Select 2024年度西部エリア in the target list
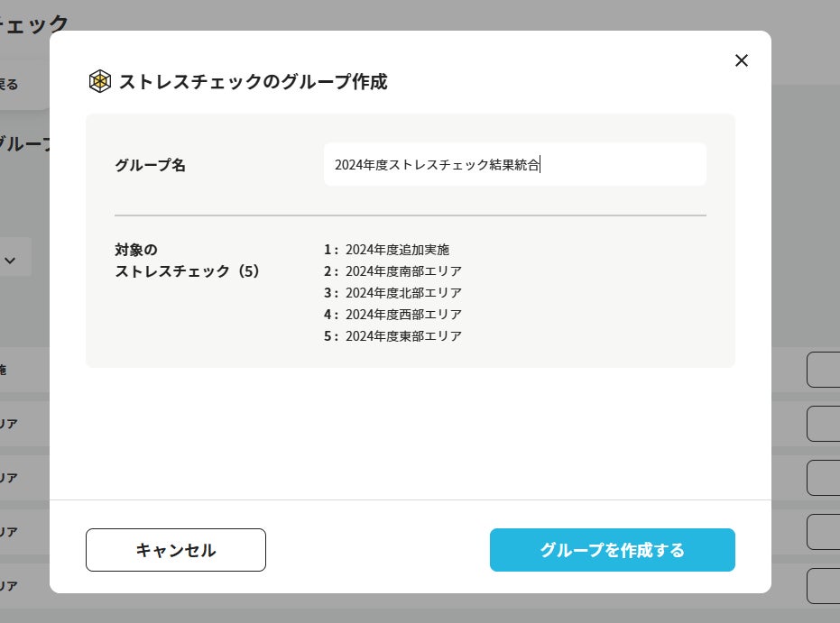The image size is (840, 623). click(403, 315)
